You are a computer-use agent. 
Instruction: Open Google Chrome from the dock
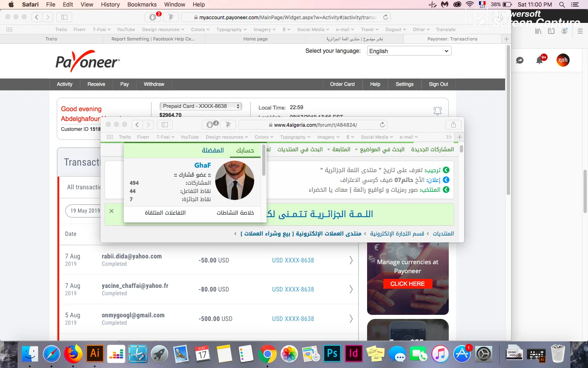pos(267,354)
